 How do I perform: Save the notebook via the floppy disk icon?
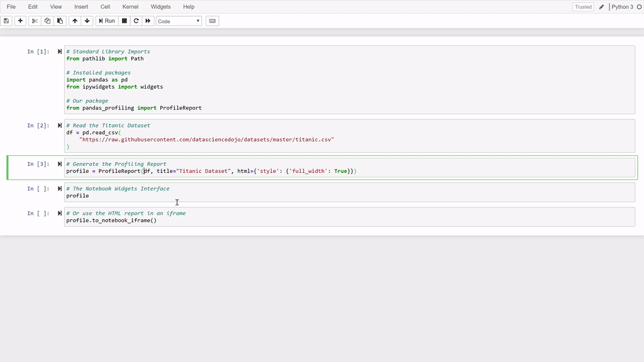point(6,21)
